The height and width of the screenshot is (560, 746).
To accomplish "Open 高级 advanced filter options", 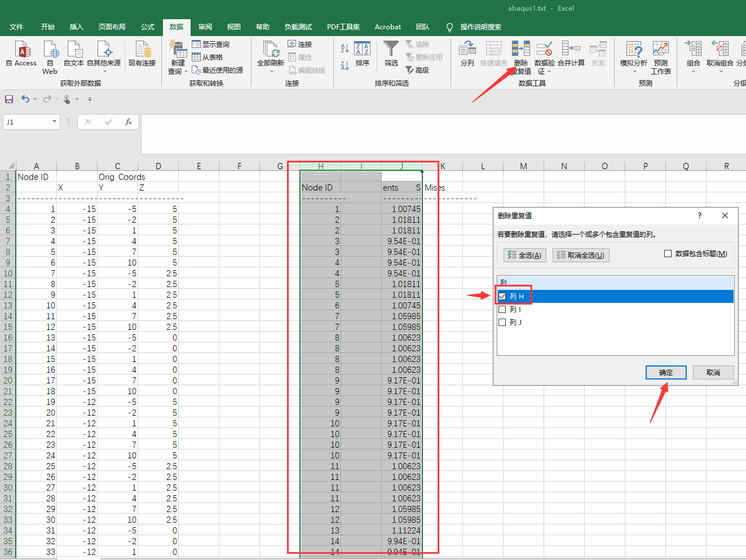I will click(x=417, y=70).
